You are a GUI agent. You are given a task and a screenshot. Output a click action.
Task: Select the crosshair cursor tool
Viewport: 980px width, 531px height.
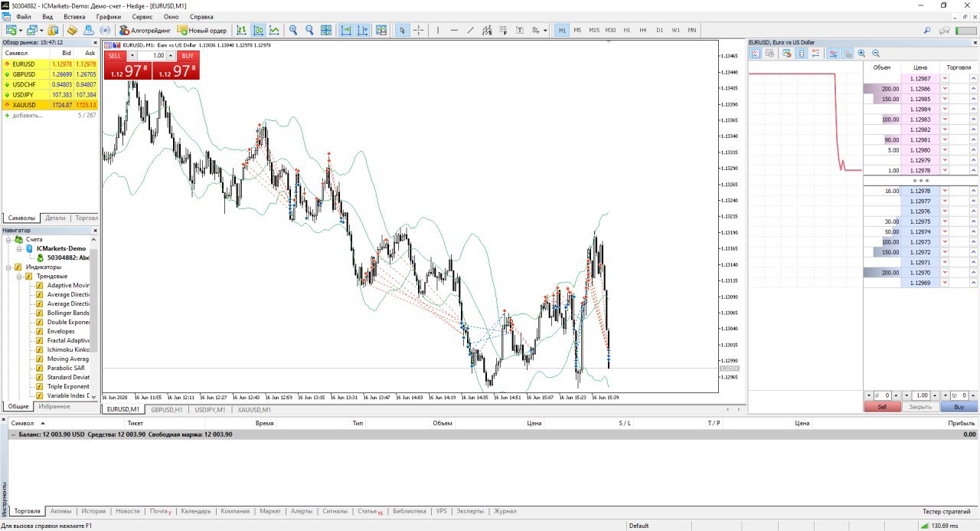click(419, 31)
